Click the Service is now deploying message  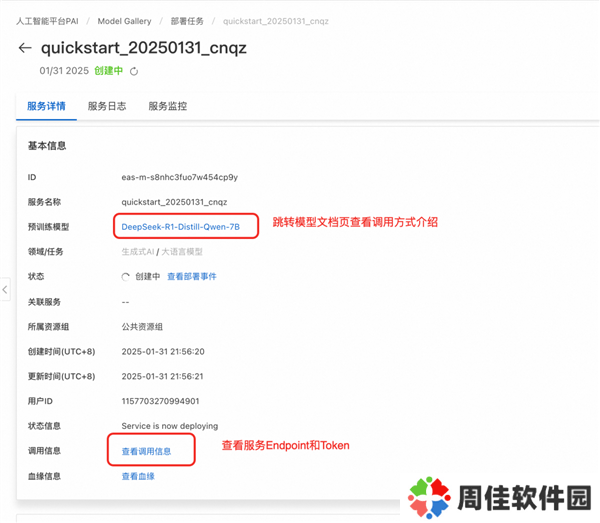[x=170, y=426]
